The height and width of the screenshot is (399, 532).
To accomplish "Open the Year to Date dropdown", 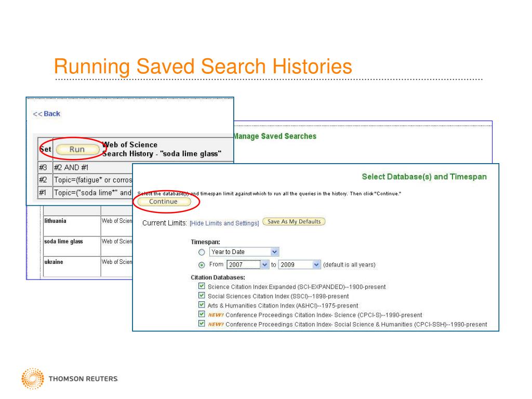I will [244, 252].
